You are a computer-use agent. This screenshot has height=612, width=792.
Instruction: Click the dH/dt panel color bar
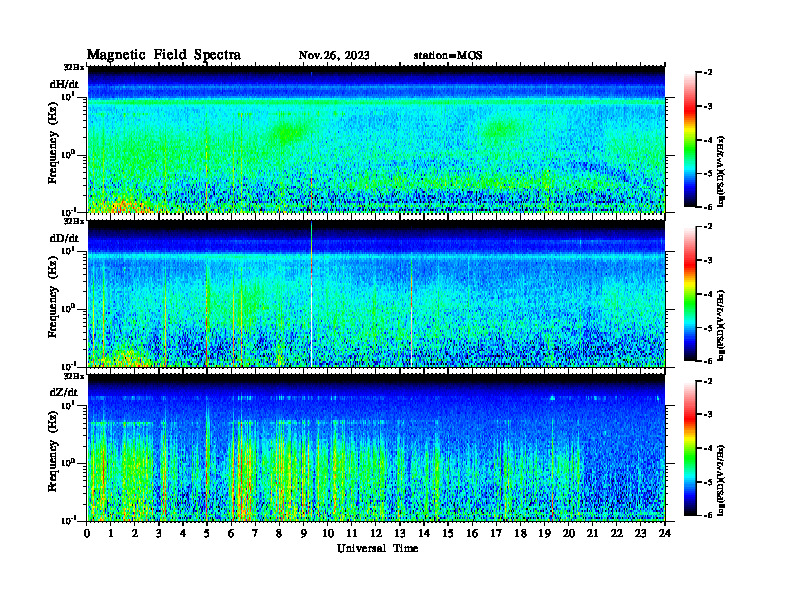coord(690,139)
